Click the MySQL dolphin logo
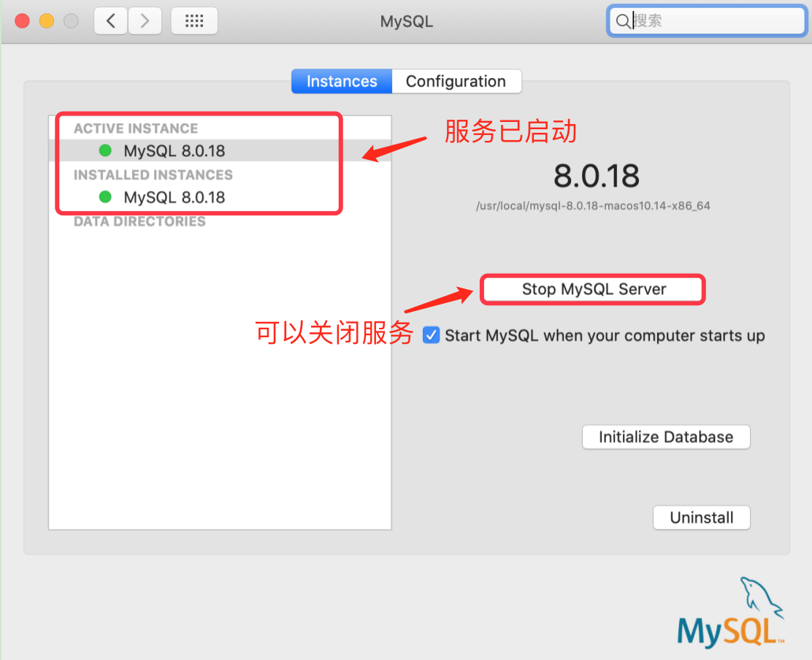Screen dimensions: 812x660 point(731,613)
